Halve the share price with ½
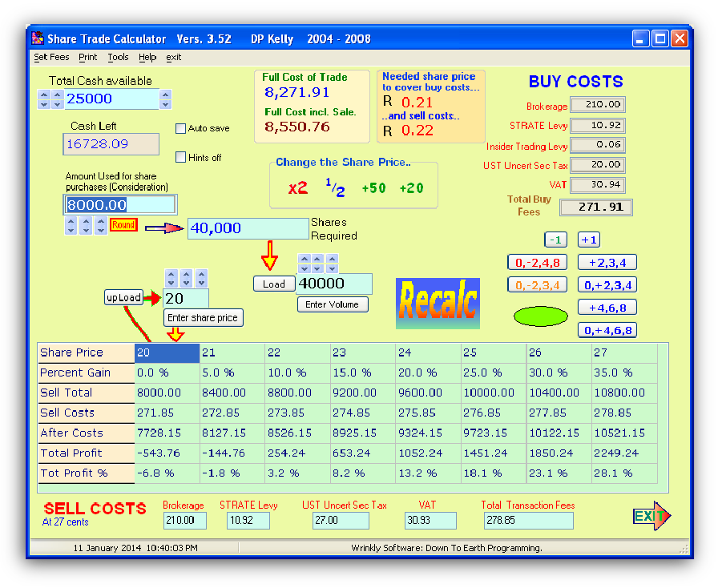The height and width of the screenshot is (588, 718). pyautogui.click(x=334, y=187)
